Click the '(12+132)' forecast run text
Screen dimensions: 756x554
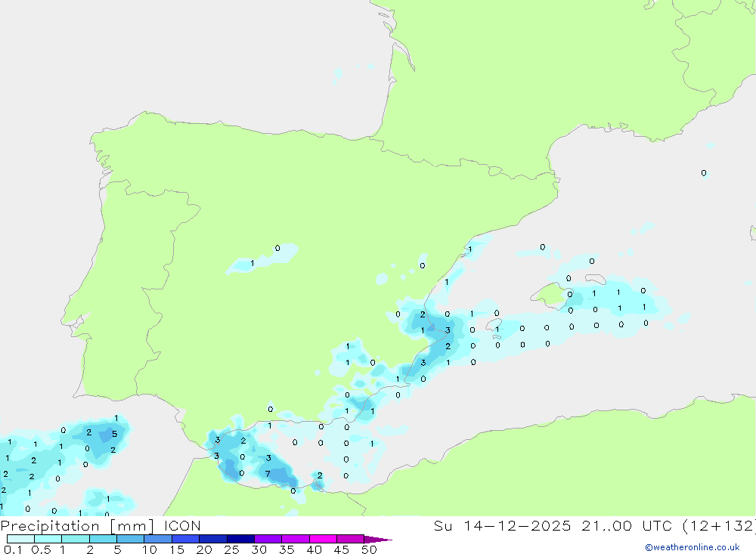point(720,526)
